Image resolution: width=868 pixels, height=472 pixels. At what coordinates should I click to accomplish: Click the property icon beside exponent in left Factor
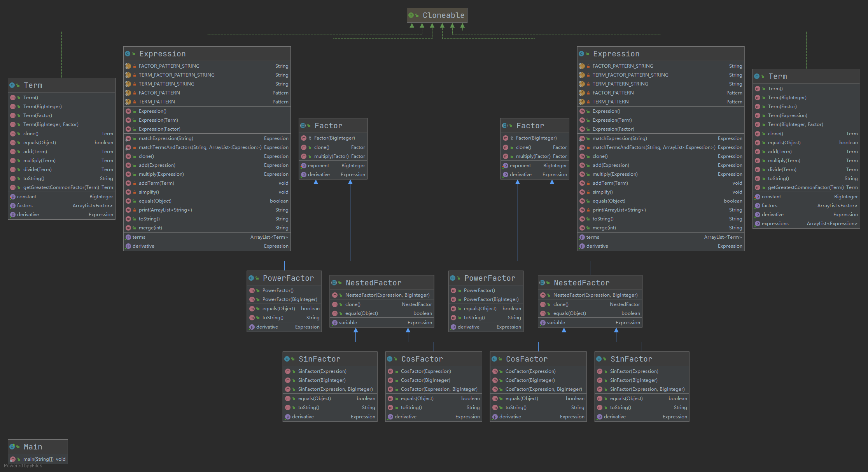tap(303, 166)
